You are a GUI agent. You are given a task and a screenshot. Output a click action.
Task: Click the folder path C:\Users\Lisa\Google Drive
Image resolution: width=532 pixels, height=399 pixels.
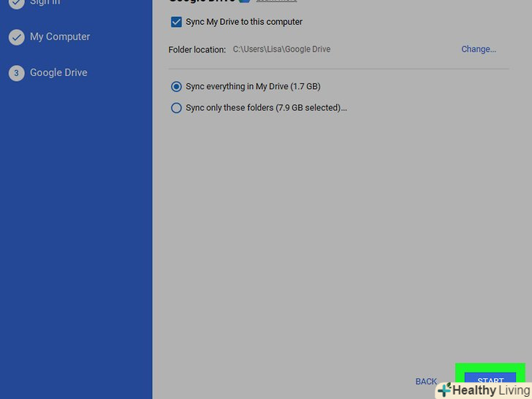pyautogui.click(x=281, y=49)
